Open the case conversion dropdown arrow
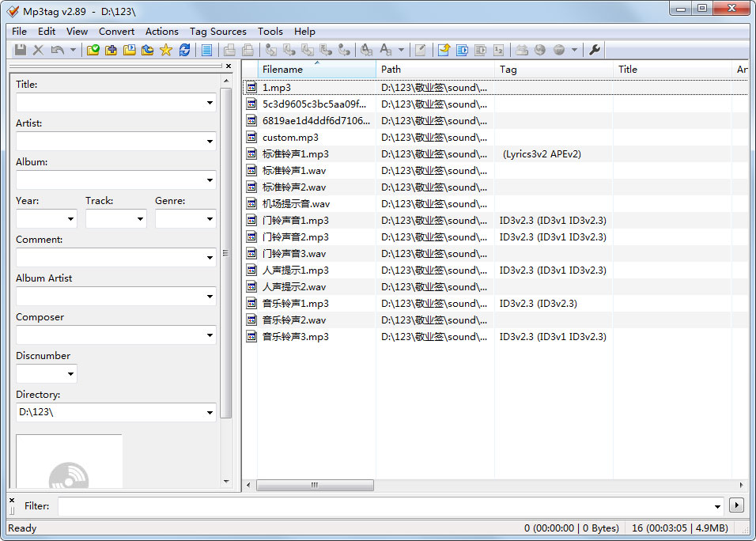This screenshot has height=541, width=756. (401, 50)
